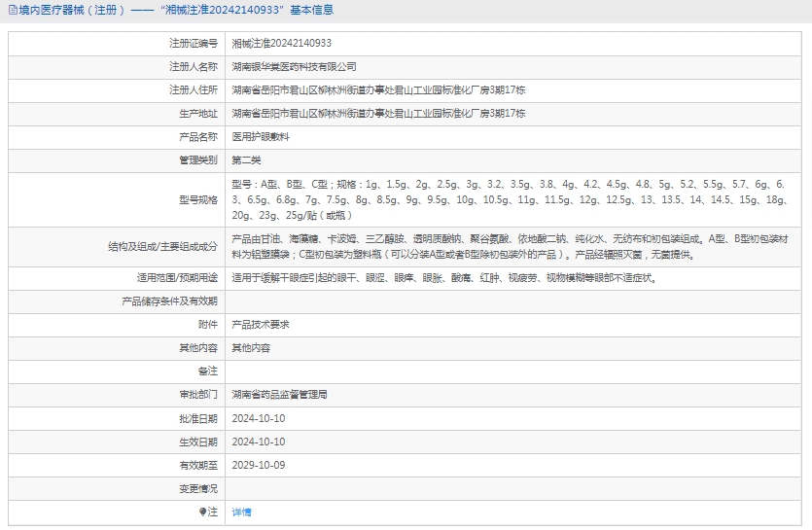
Task: Click the 第二类 management category value
Action: (246, 160)
